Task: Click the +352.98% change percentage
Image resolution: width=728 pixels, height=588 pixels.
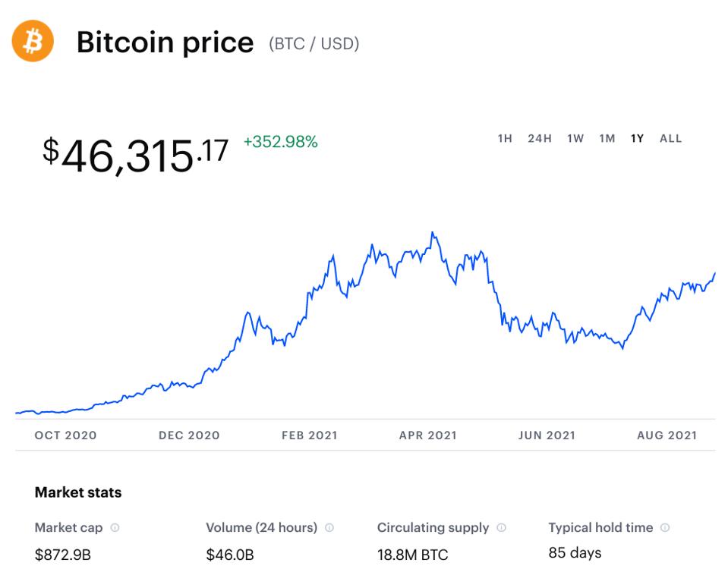Action: [280, 142]
